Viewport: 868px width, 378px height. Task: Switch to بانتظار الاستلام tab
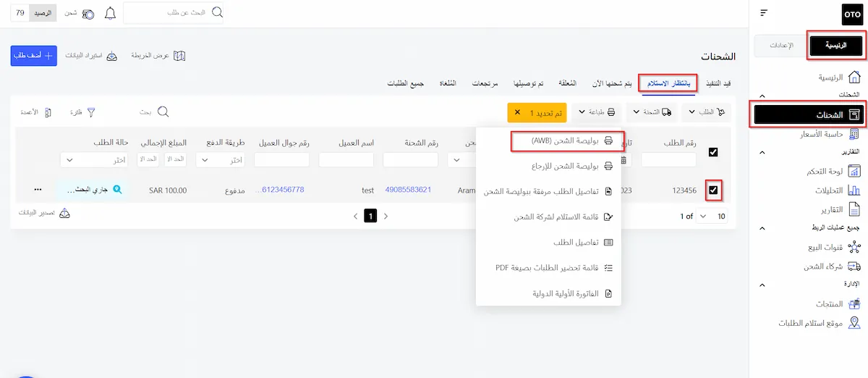pos(668,84)
